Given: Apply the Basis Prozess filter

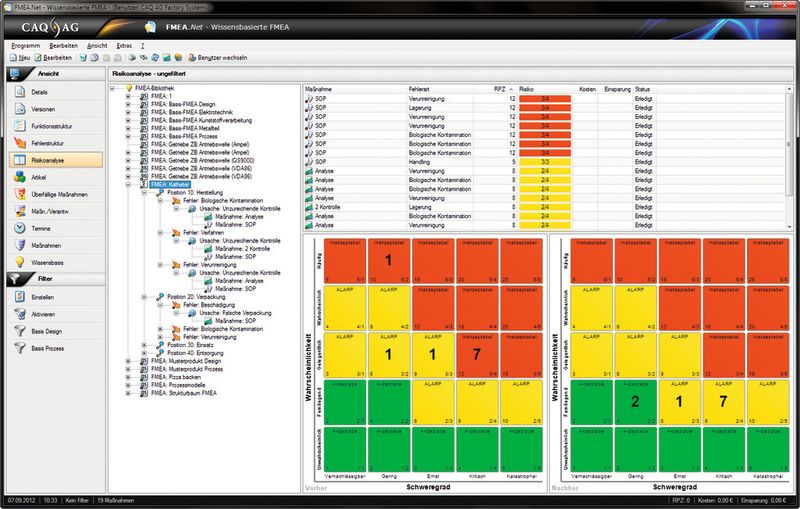Looking at the screenshot, I should [56, 348].
